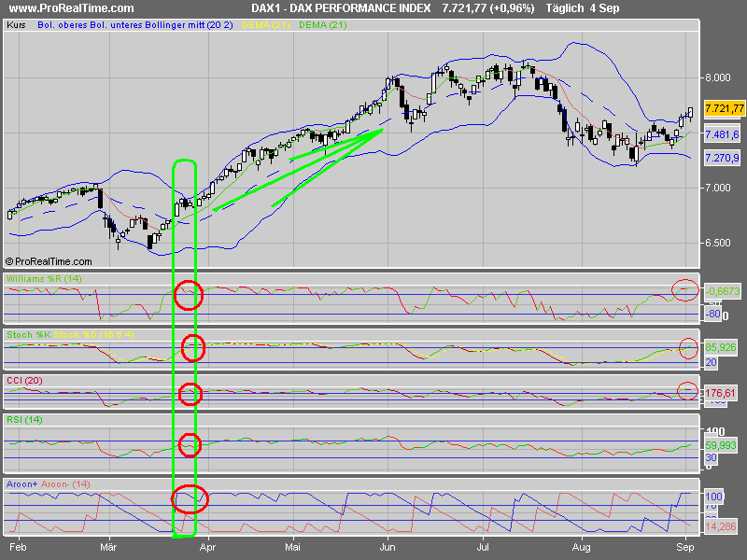Click the yellow DEMA (21) legend label
This screenshot has height=560, width=747.
[x=266, y=25]
